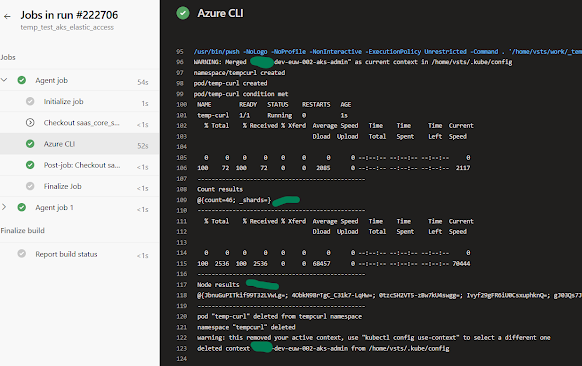
Task: Click the 'Node results' log line
Action: pos(218,285)
